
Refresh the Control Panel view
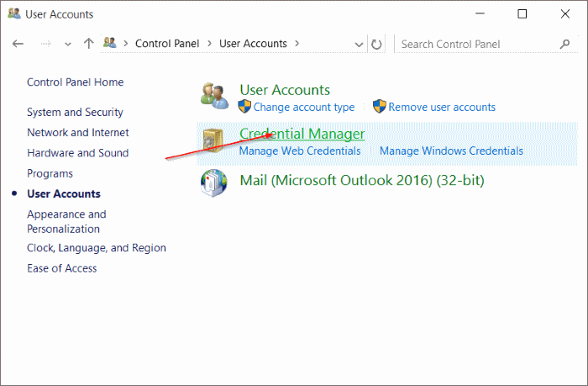coord(377,44)
